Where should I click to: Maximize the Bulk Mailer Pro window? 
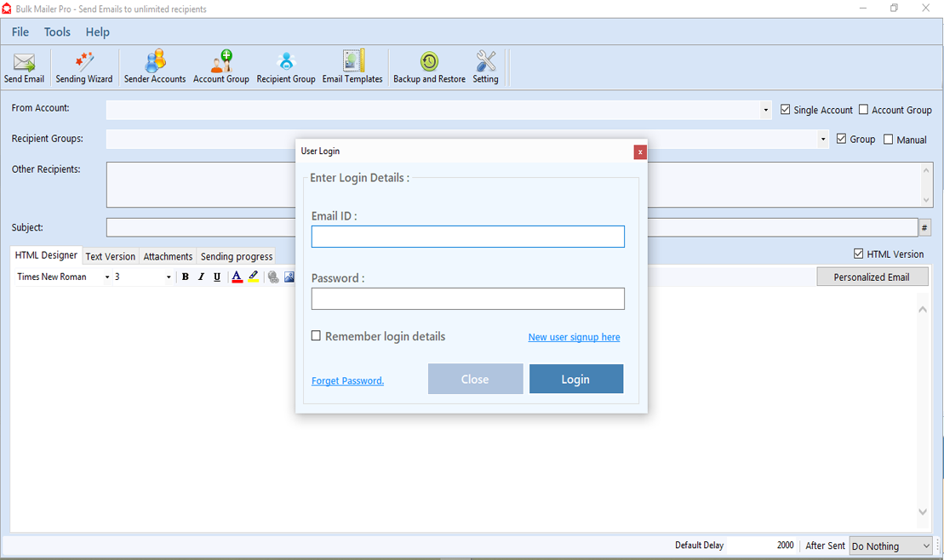[894, 8]
